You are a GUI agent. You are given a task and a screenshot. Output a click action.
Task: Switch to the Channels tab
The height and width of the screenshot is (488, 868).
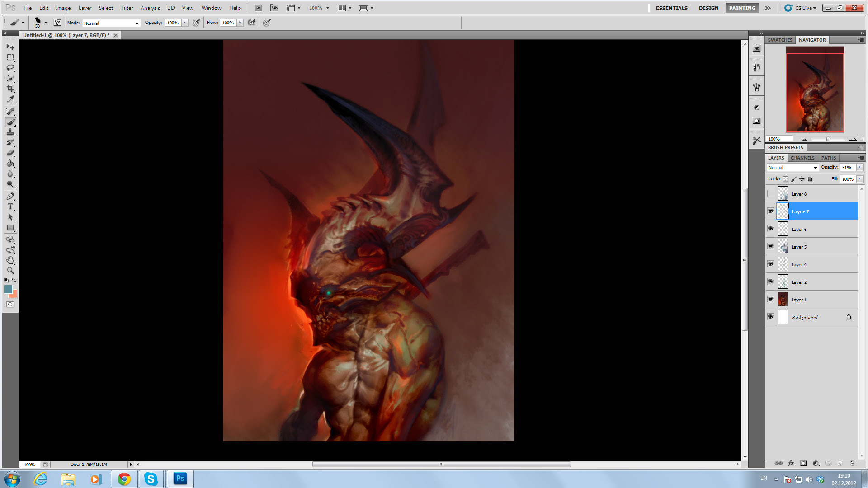(x=802, y=158)
